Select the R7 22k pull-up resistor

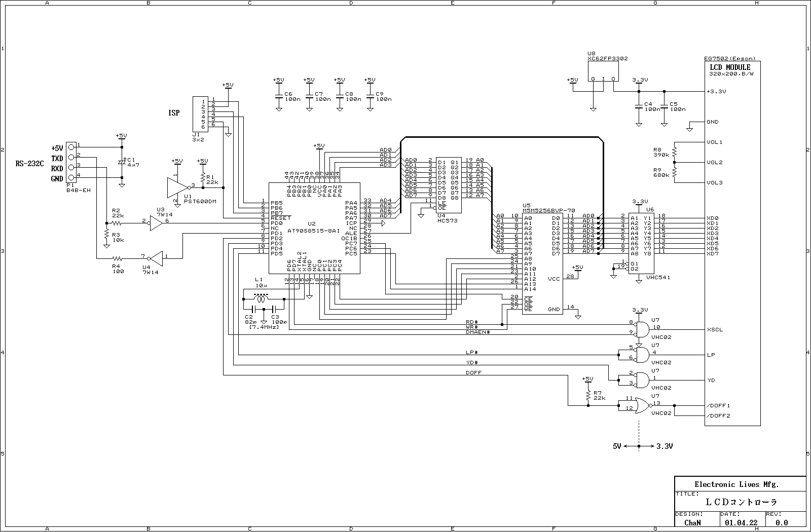point(588,394)
